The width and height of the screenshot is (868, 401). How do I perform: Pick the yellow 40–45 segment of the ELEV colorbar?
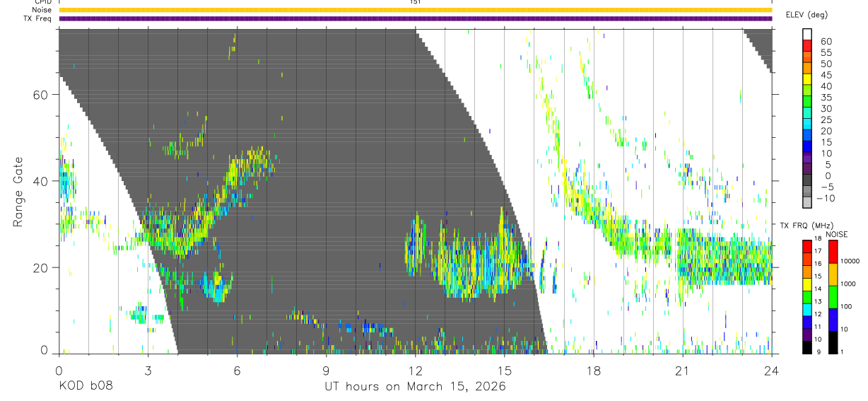[x=807, y=80]
